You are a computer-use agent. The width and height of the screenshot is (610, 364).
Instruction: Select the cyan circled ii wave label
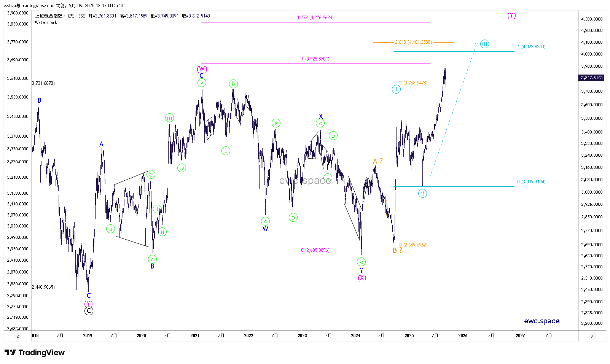point(422,194)
